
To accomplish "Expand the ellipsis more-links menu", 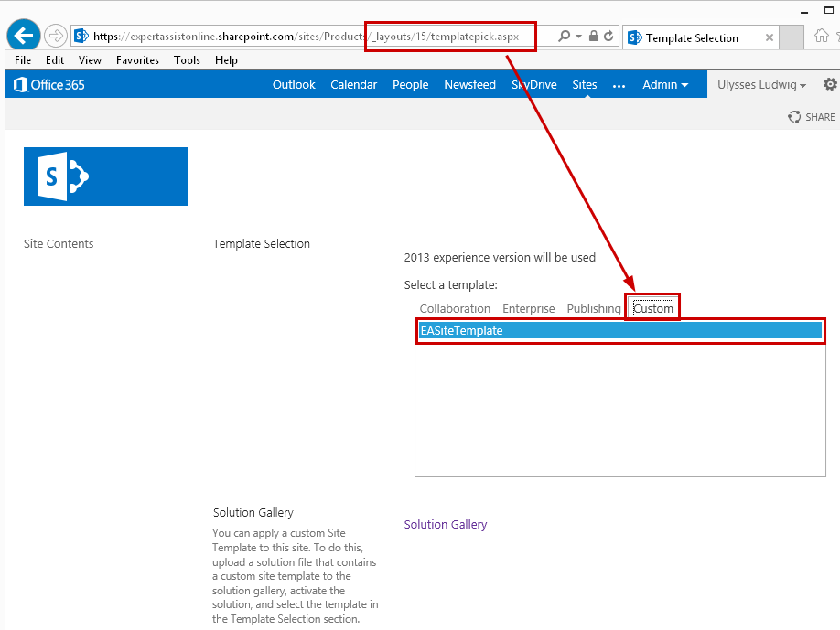I will (619, 85).
